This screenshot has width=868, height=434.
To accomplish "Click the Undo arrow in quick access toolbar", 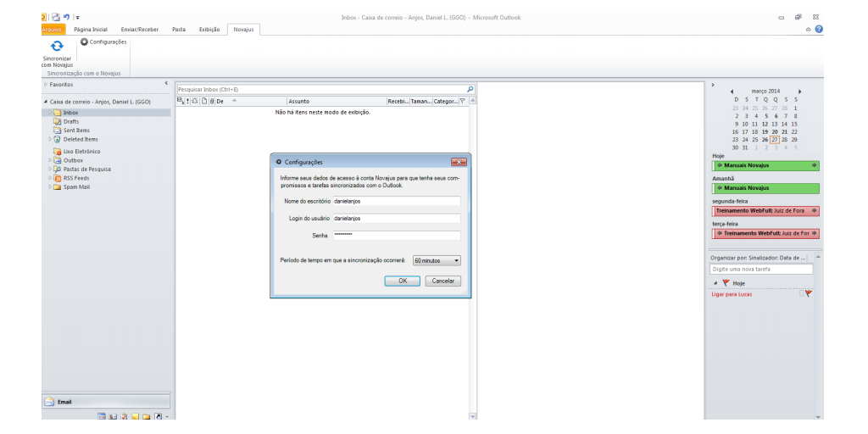I will [x=66, y=17].
